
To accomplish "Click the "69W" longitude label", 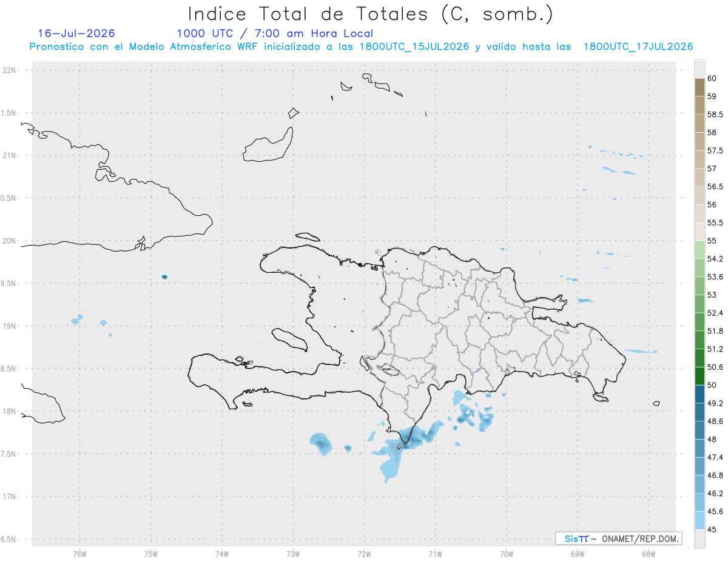I will coord(578,554).
